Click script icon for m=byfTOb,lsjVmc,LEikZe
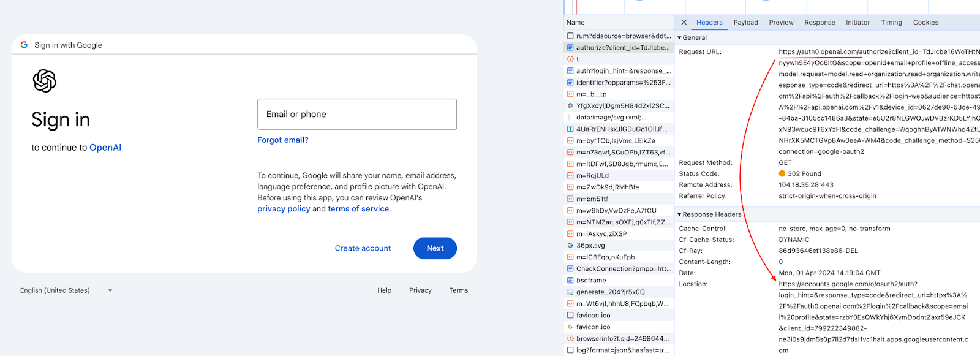980x356 pixels. [570, 141]
